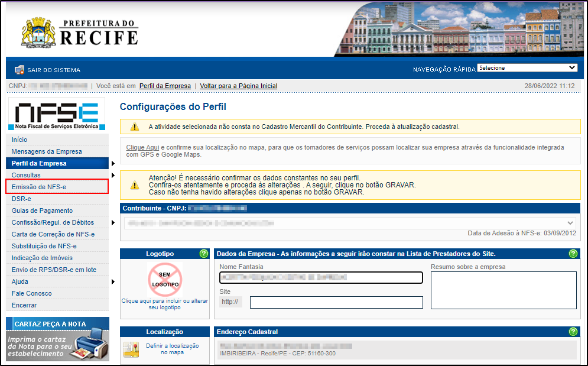Click the Atenção warning triangle icon
Image resolution: width=588 pixels, height=366 pixels.
pos(135,185)
